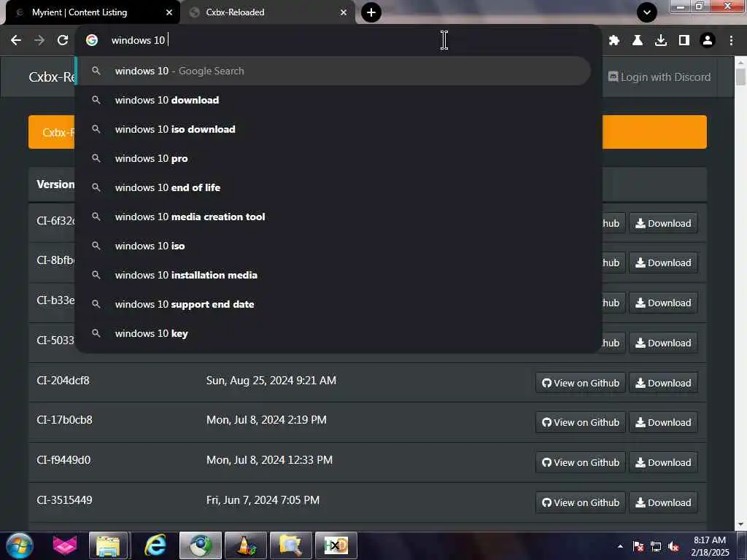Click date 'Sun, Aug 25, 2024 9:21 AM'
Viewport: 747px width, 560px height.
(x=271, y=381)
